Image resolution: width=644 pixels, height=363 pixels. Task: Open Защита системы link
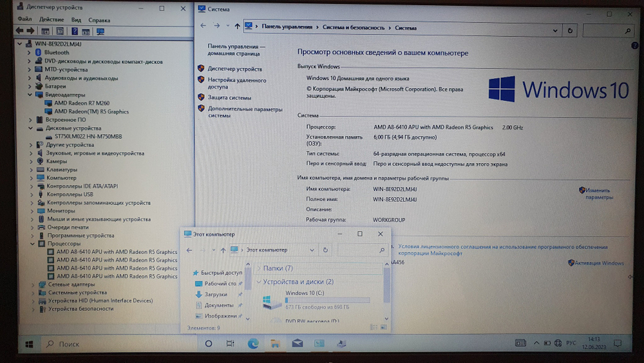(x=229, y=98)
